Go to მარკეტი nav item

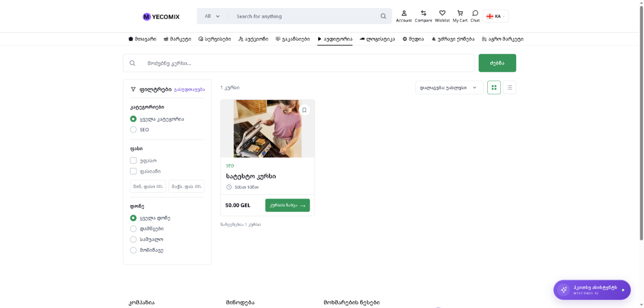[x=177, y=39]
